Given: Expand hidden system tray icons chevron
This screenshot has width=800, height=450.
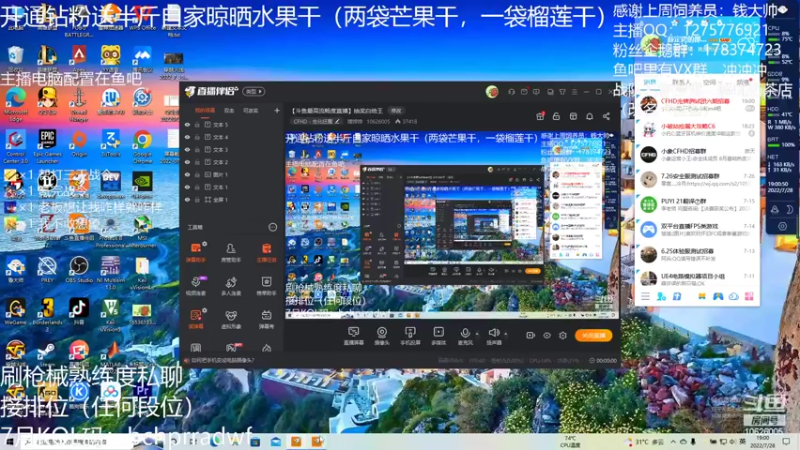Looking at the screenshot, I should [x=673, y=442].
